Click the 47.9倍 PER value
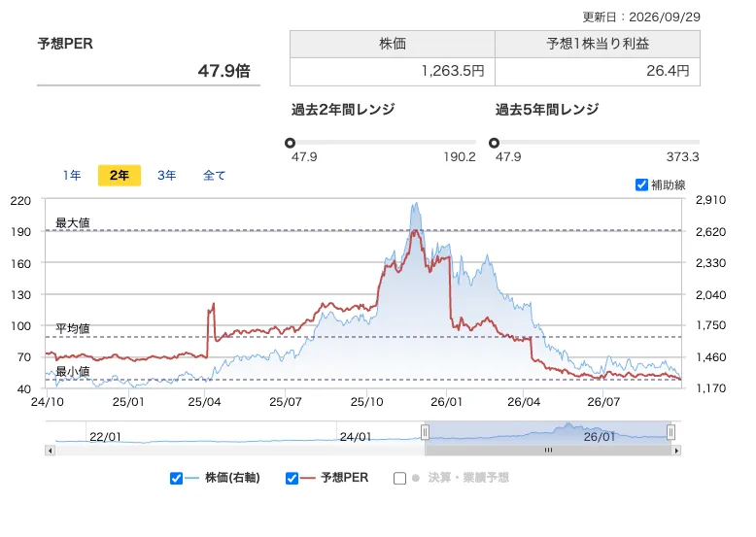The image size is (756, 537). point(224,71)
